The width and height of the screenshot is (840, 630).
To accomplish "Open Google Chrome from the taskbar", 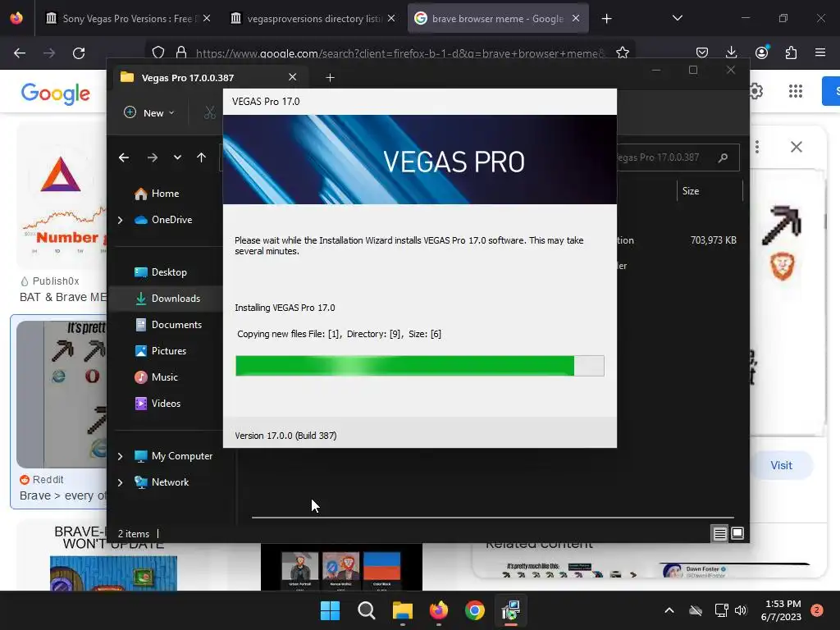I will 475,610.
